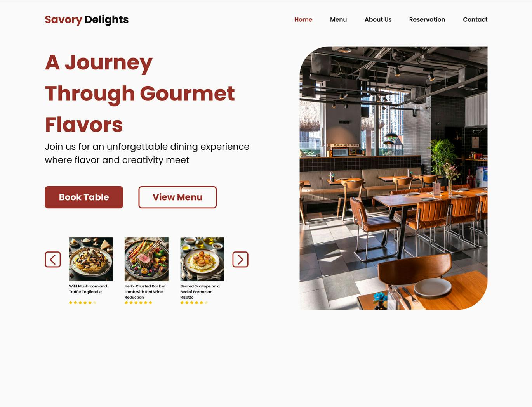Open the Herb-Crusted Rack of Lamb image
Viewport: 532px width, 407px height.
(x=146, y=259)
